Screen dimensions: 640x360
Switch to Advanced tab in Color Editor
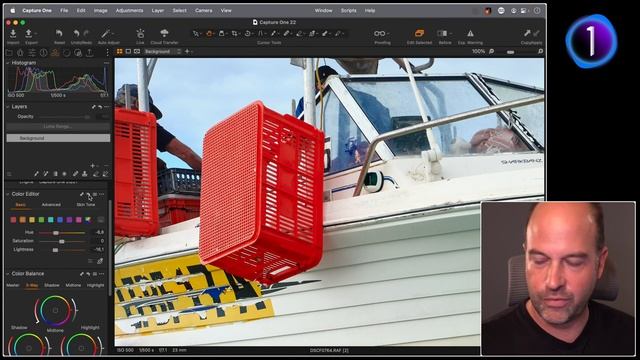51,204
